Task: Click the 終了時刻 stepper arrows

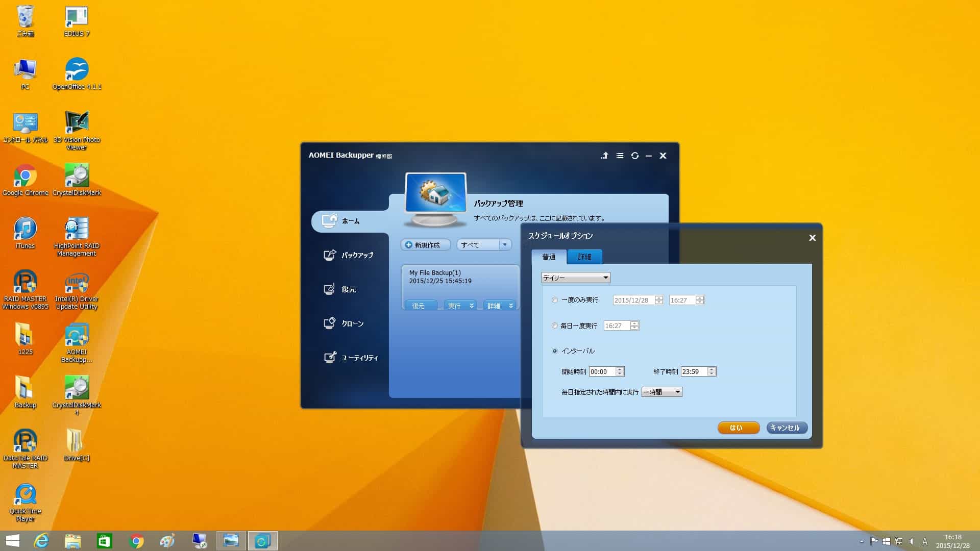Action: [x=712, y=371]
